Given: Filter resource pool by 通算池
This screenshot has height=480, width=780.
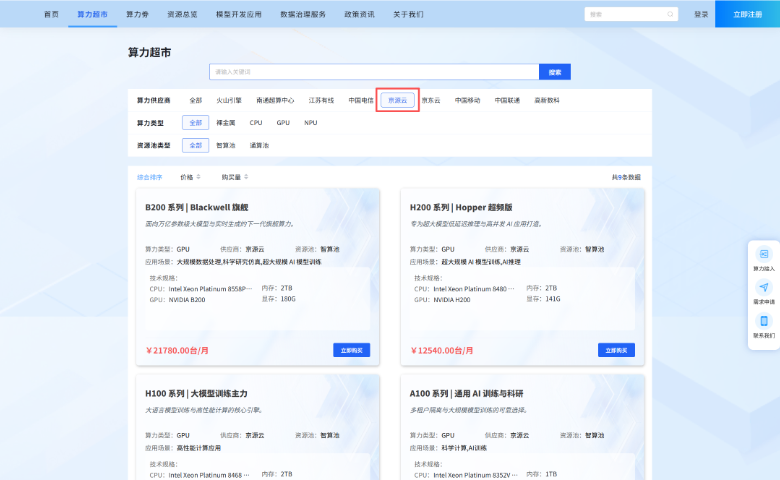Looking at the screenshot, I should coord(259,145).
